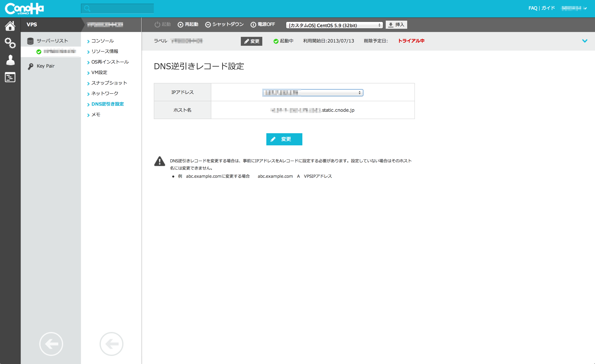Screen dimensions: 595x364
Task: Click the Key Pair key icon
Action: click(30, 66)
